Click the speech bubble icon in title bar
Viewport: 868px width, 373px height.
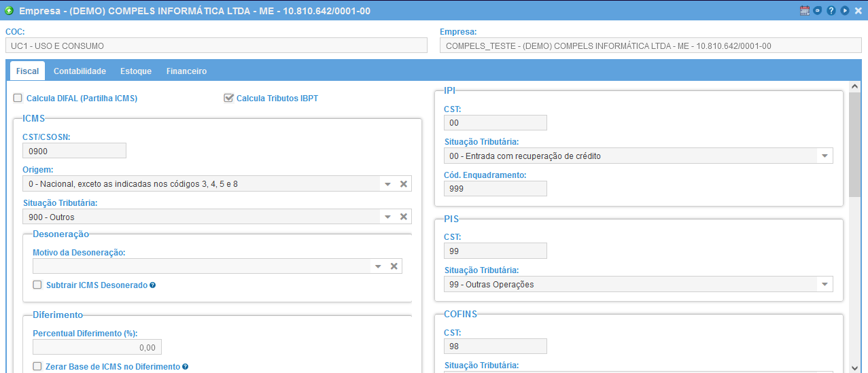[x=818, y=11]
